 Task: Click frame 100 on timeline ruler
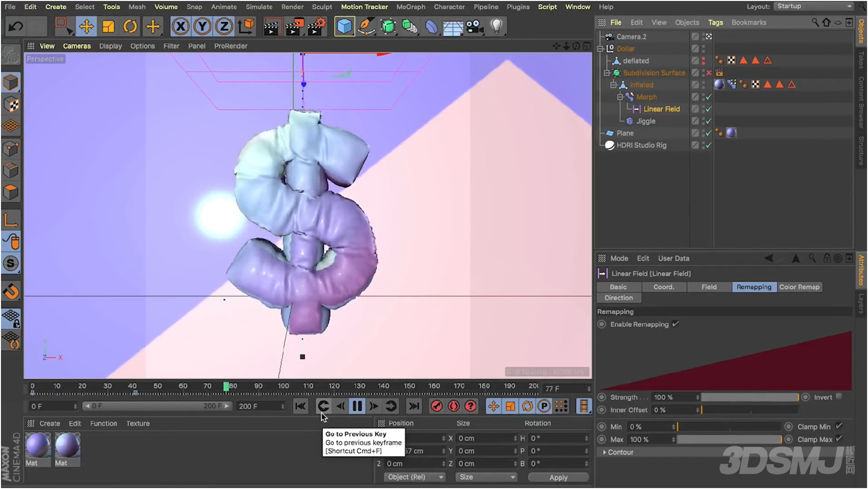(x=283, y=386)
